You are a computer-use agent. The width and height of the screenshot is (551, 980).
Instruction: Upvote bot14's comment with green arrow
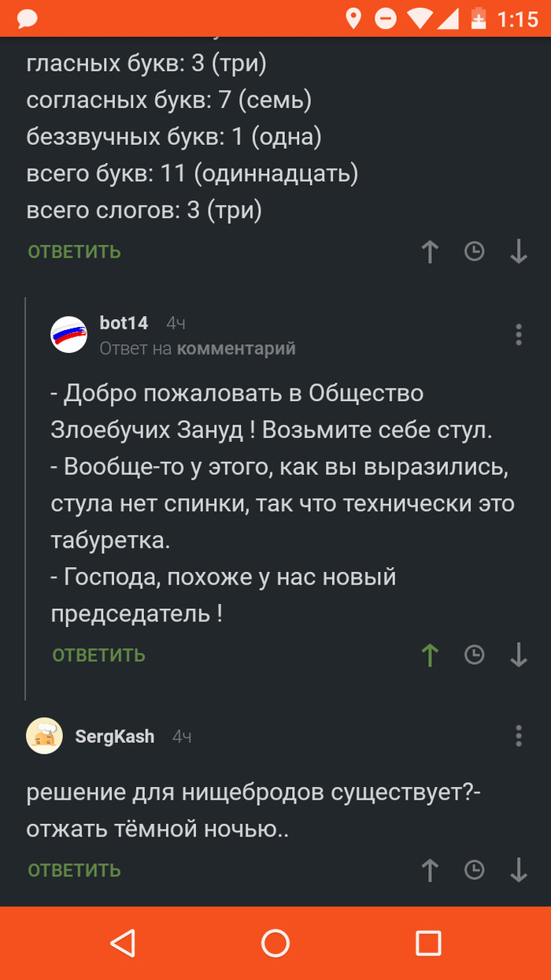click(429, 655)
